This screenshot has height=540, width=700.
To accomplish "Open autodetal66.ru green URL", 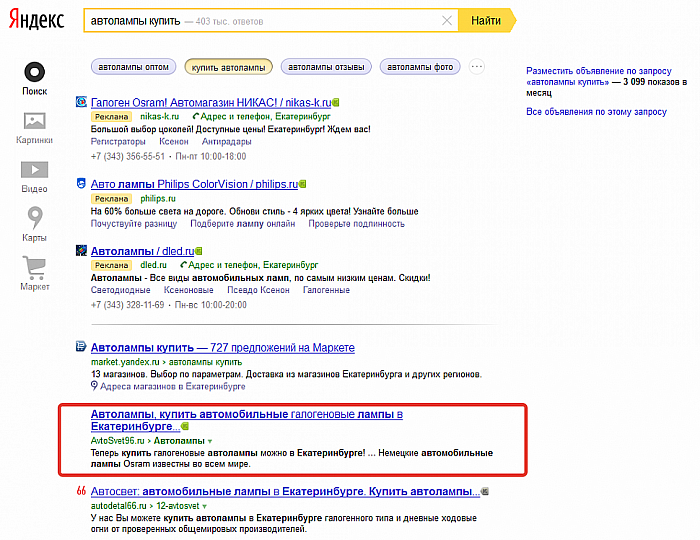I will click(118, 506).
